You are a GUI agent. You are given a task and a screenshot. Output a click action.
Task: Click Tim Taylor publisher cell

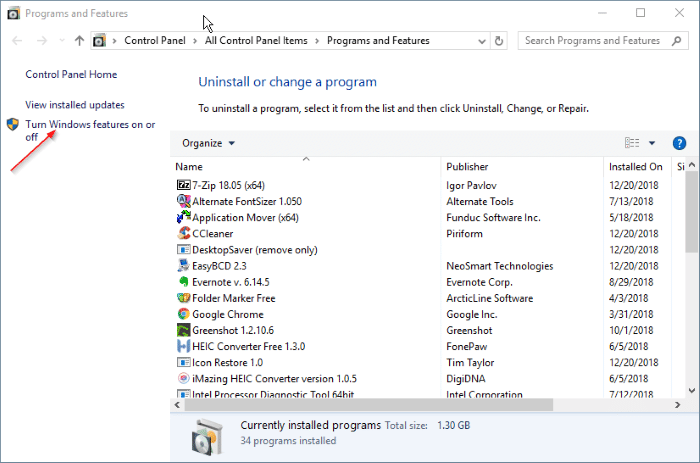coord(470,363)
